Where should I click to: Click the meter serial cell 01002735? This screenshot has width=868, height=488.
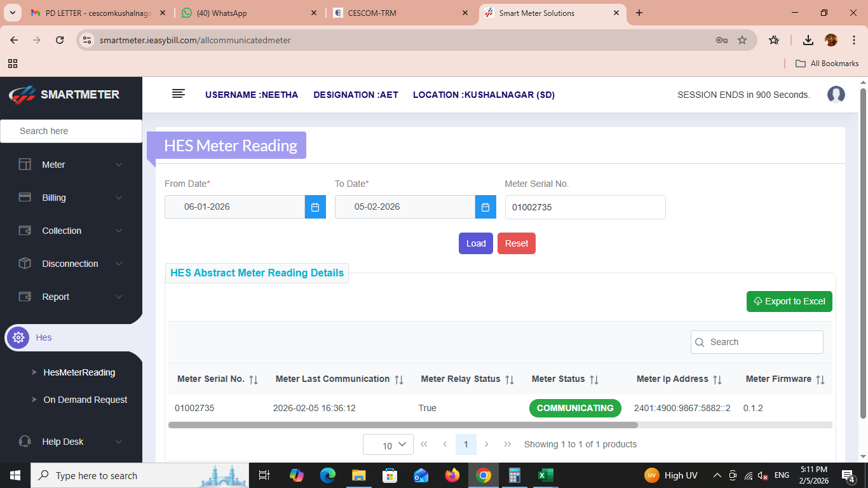(194, 408)
